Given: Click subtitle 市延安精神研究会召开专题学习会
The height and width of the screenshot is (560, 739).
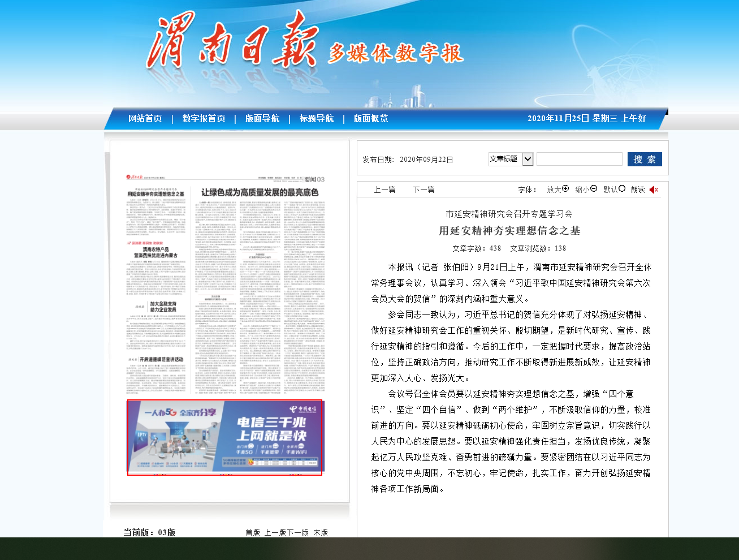Looking at the screenshot, I should tap(509, 214).
